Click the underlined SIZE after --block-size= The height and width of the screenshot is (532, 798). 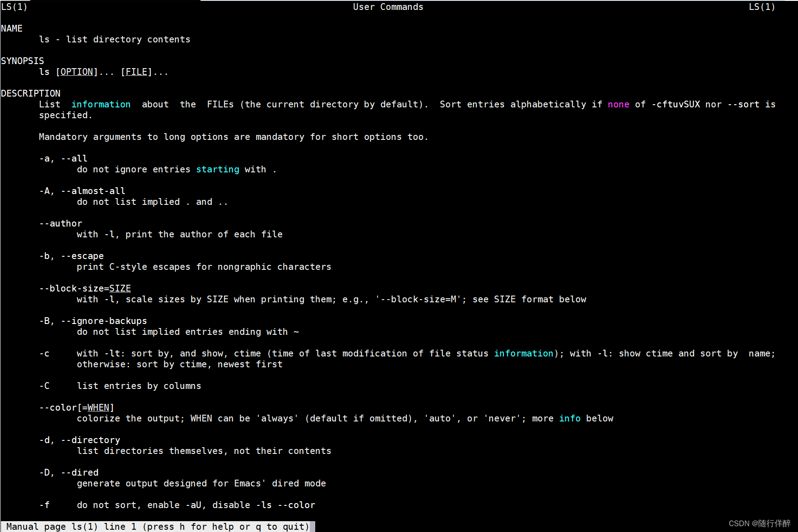pos(120,288)
